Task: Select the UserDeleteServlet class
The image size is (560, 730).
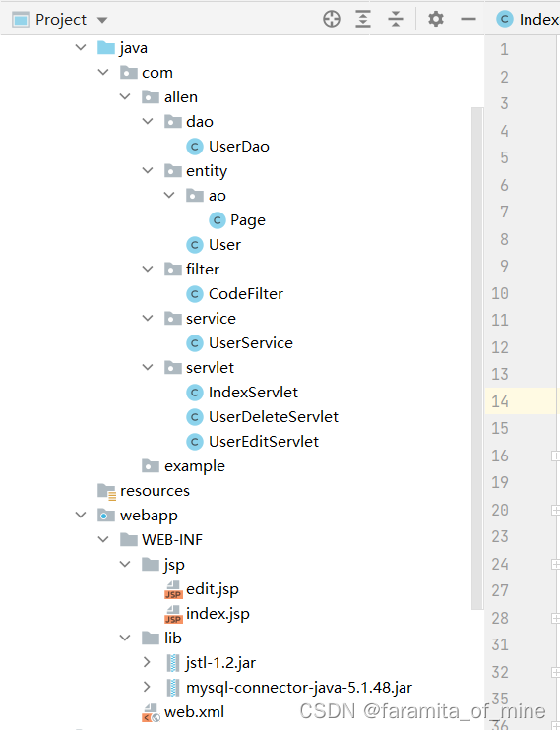Action: click(273, 417)
